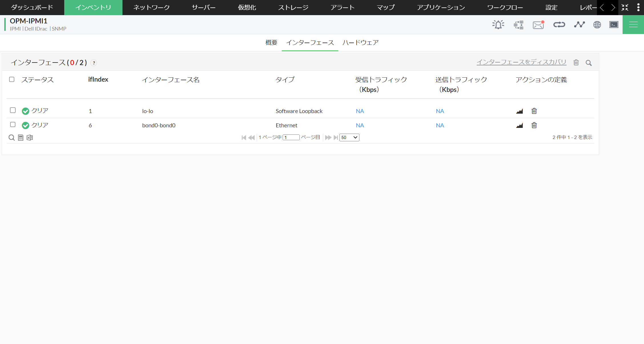This screenshot has height=344, width=644.
Task: Switch to the 概要 tab
Action: (x=271, y=43)
